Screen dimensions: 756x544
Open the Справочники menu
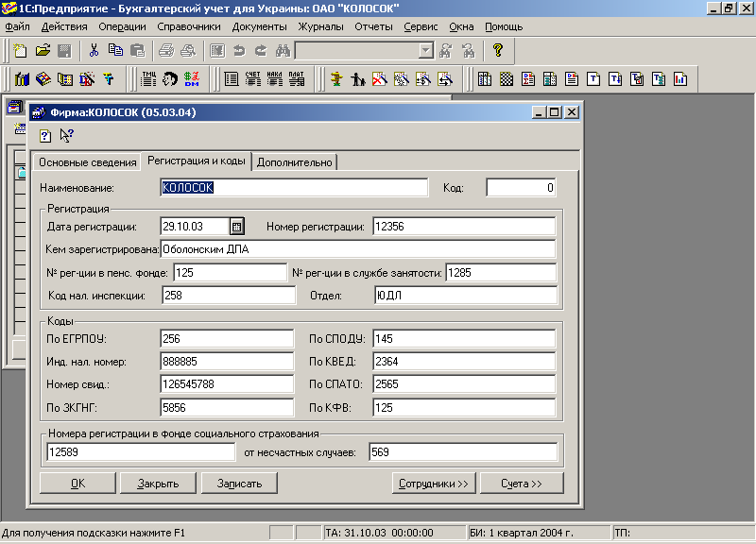pyautogui.click(x=188, y=26)
